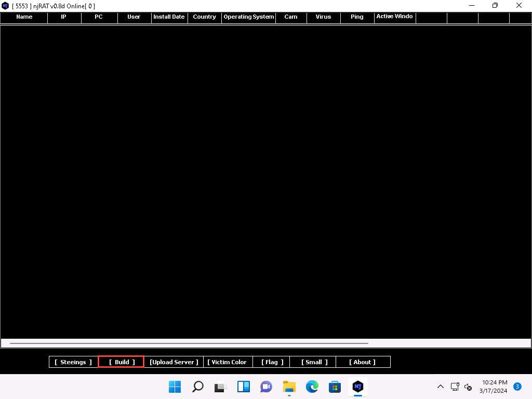Click the Ping column header
The image size is (532, 399).
(357, 17)
